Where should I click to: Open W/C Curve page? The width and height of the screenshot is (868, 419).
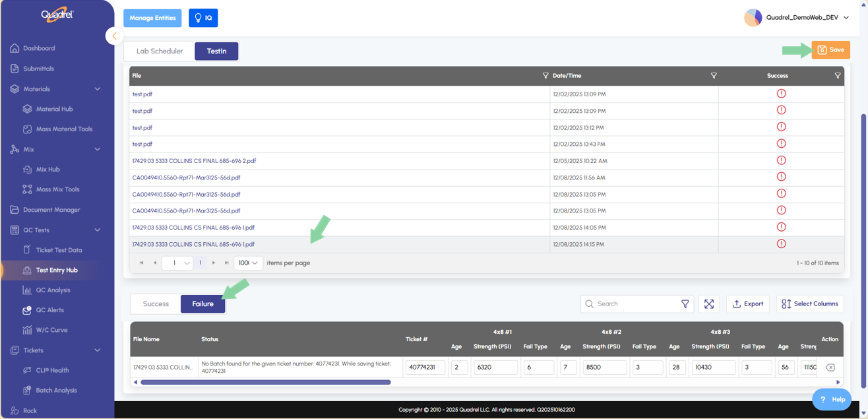click(x=51, y=330)
